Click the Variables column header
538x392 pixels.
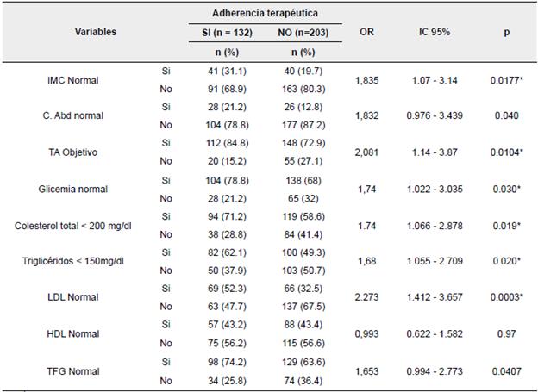[96, 32]
